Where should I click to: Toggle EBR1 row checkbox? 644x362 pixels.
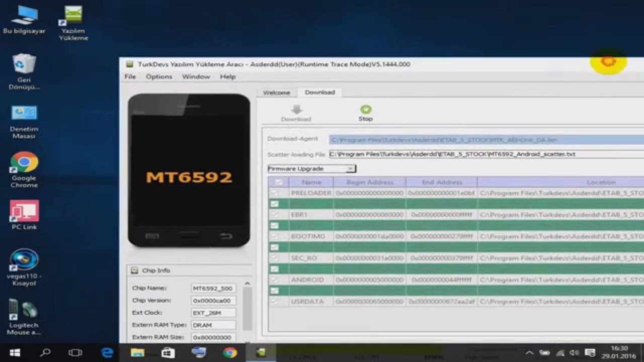[274, 215]
